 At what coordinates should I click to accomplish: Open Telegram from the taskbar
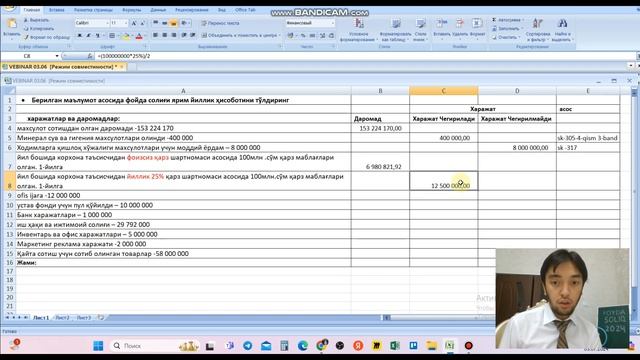tap(247, 346)
